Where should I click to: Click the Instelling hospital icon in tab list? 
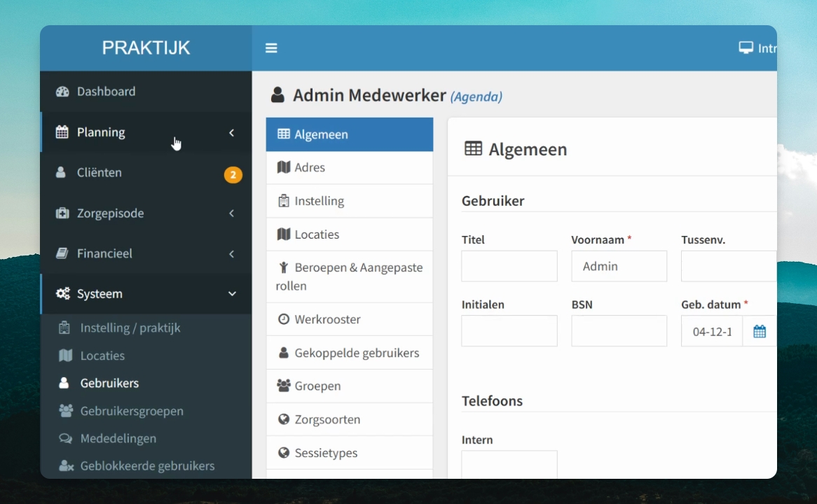(284, 200)
